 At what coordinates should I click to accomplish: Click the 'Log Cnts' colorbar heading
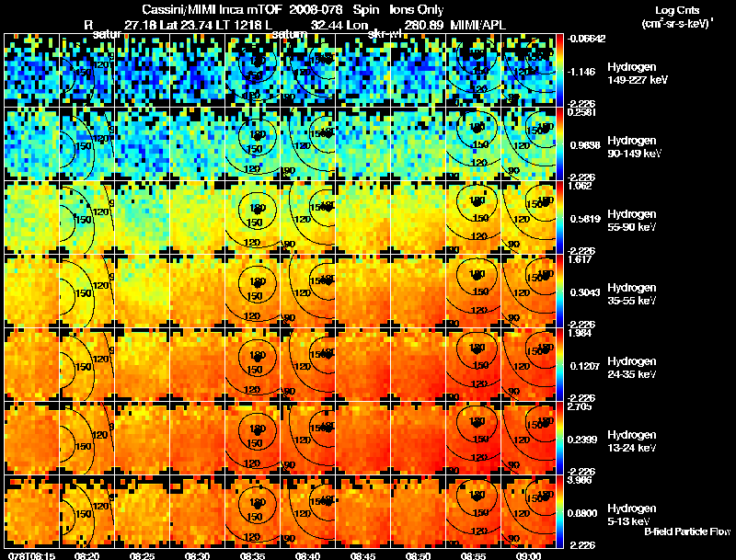pos(677,10)
